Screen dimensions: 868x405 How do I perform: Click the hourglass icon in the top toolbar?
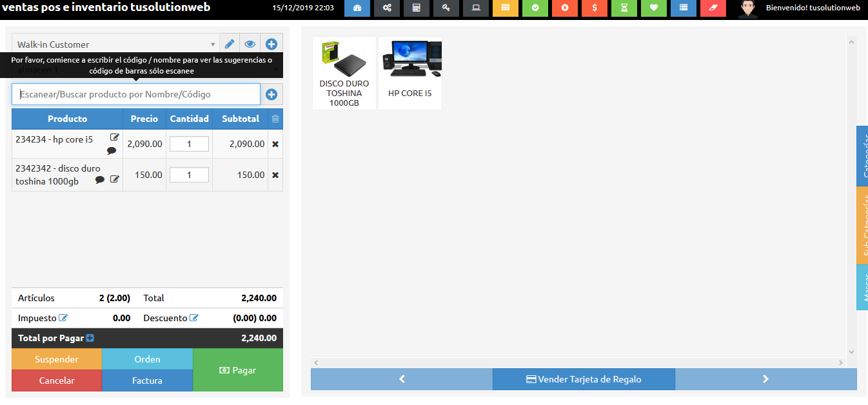[x=624, y=8]
